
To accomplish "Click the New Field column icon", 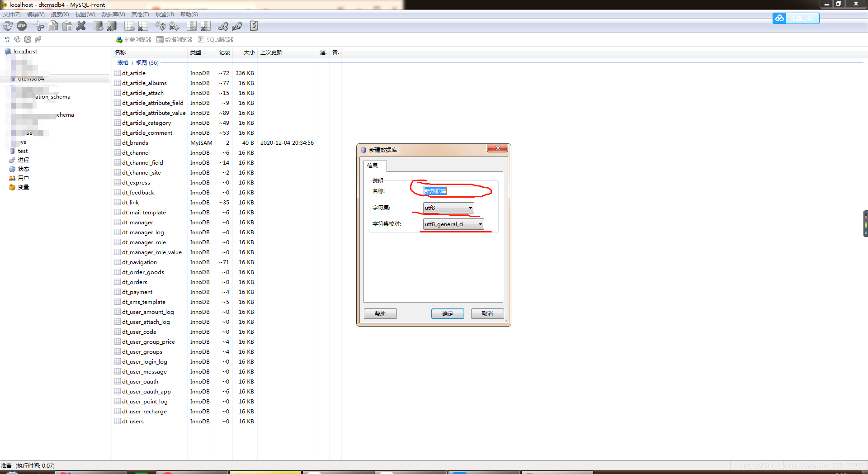I will click(x=192, y=26).
